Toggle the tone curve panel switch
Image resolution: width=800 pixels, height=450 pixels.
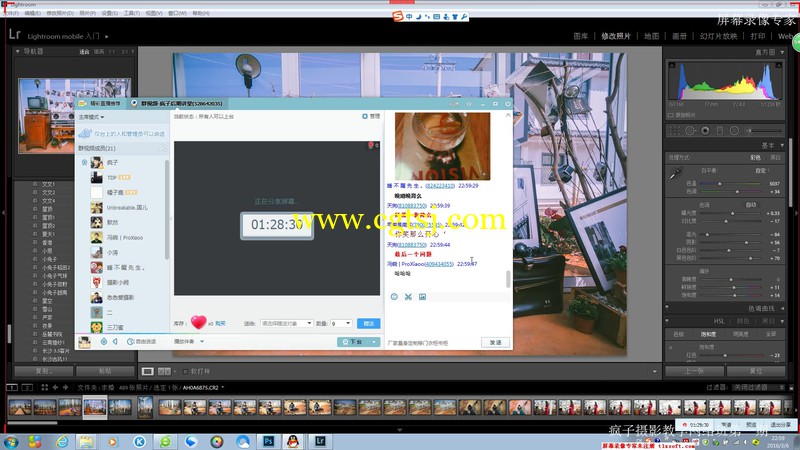667,308
